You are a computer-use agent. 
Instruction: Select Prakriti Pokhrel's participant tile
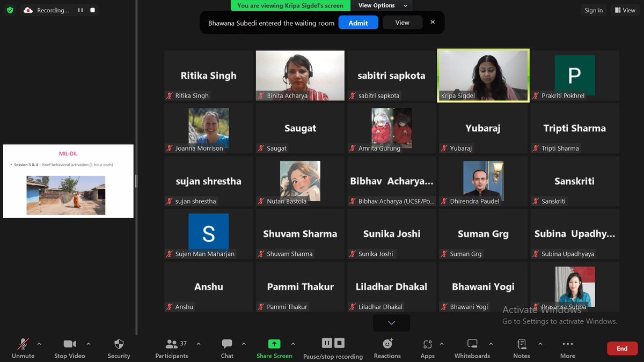point(575,76)
